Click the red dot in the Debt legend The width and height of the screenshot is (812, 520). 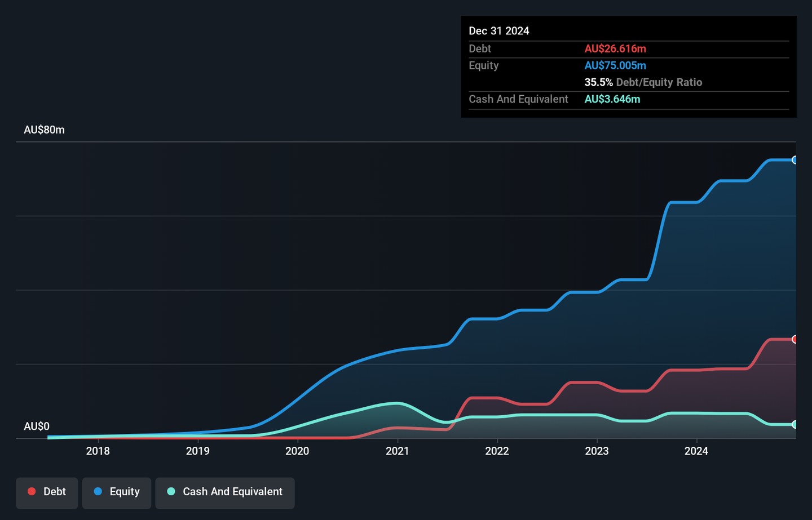pos(32,492)
